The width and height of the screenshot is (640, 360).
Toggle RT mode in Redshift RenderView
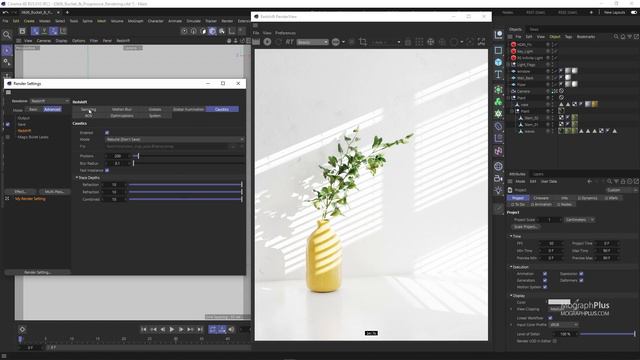[x=289, y=42]
